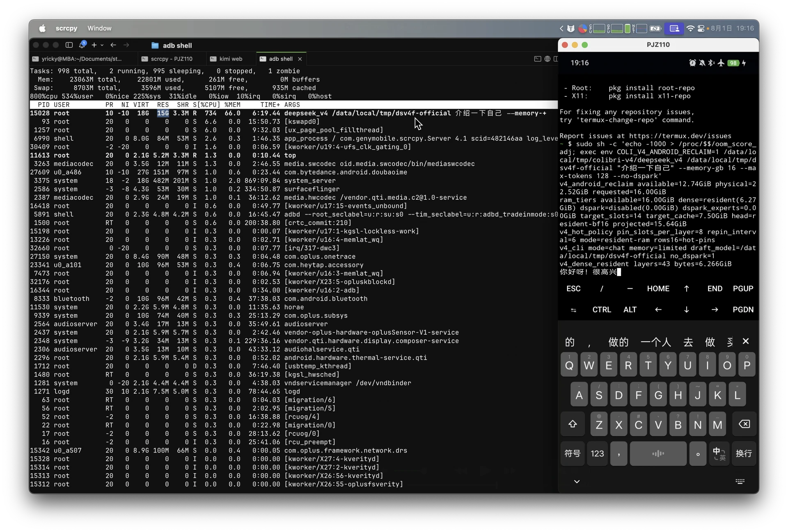Open the Window menu

pos(99,28)
